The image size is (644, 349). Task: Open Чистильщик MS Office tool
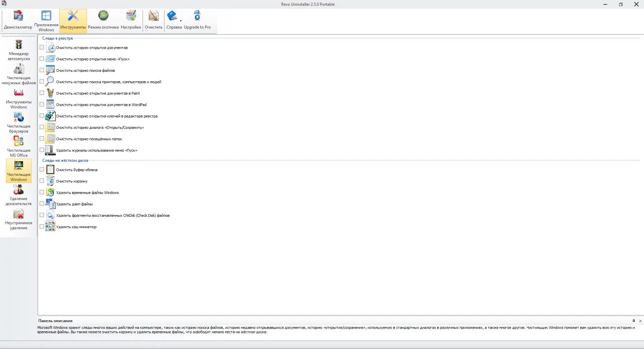pos(19,147)
